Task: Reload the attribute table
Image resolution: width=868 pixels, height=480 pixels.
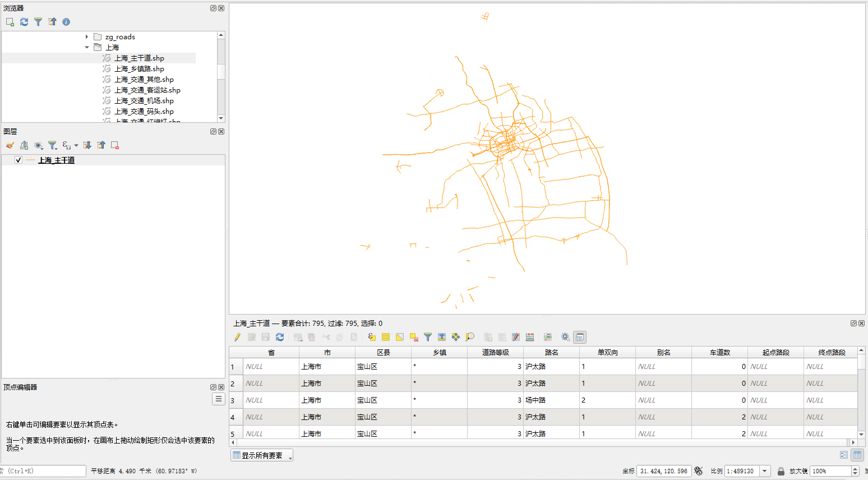Action: (280, 337)
